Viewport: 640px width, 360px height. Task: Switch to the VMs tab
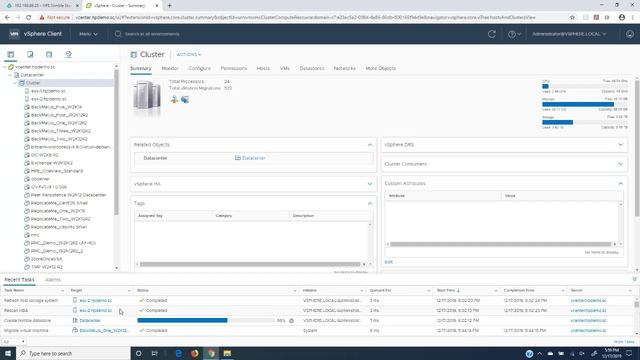click(285, 69)
